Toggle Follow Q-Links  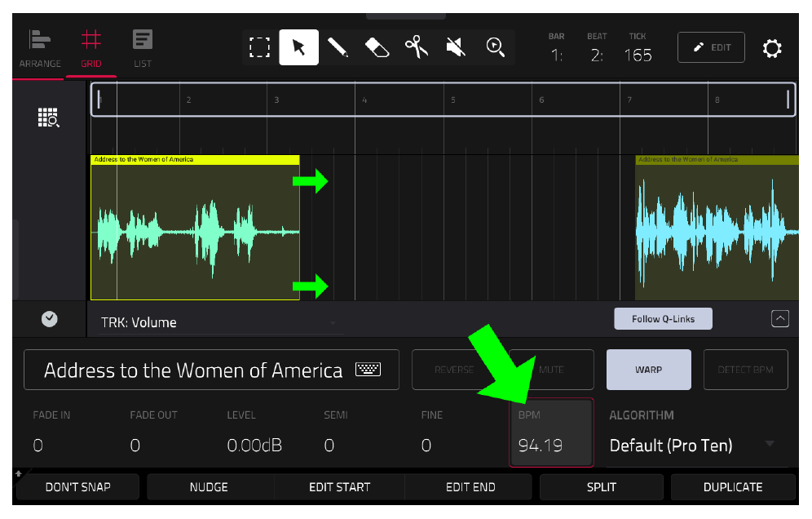pyautogui.click(x=663, y=319)
